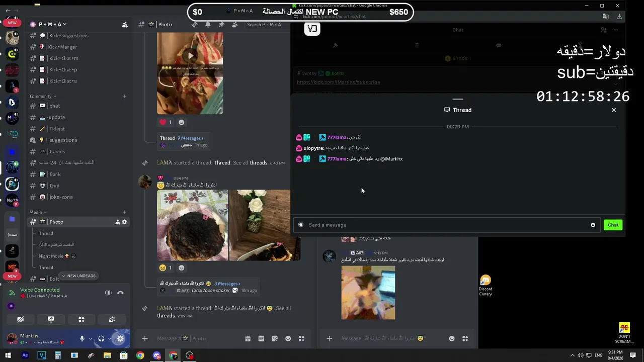
Task: Toggle the laughing emoji reaction
Action: click(x=166, y=268)
